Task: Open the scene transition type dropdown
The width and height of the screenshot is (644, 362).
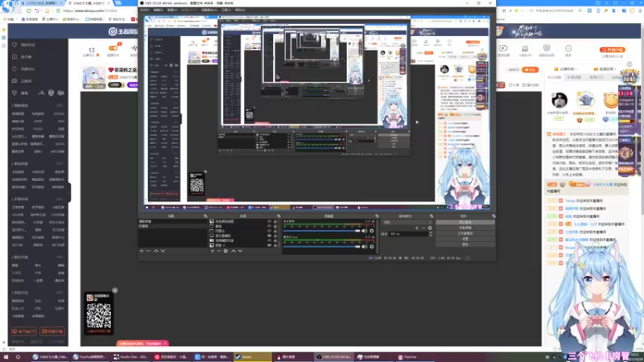Action: click(407, 222)
